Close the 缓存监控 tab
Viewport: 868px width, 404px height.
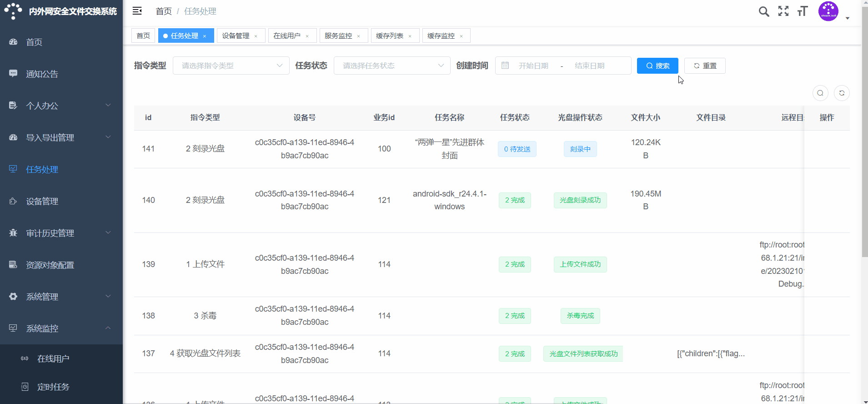[462, 36]
